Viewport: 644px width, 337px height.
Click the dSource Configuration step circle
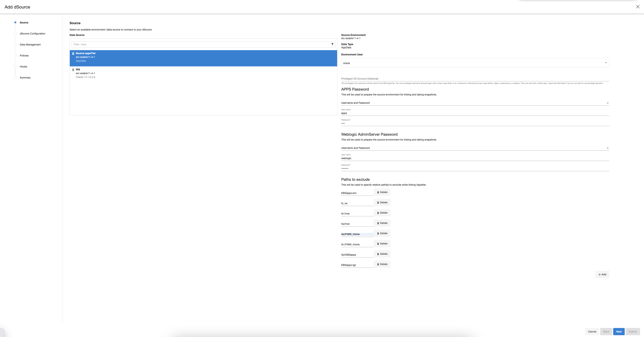(x=15, y=34)
